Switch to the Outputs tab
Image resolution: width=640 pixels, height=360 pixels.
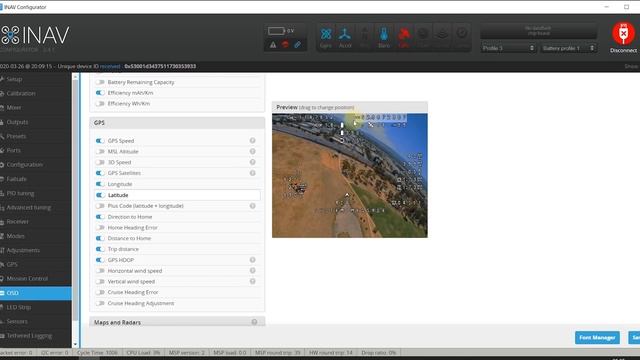[36, 122]
